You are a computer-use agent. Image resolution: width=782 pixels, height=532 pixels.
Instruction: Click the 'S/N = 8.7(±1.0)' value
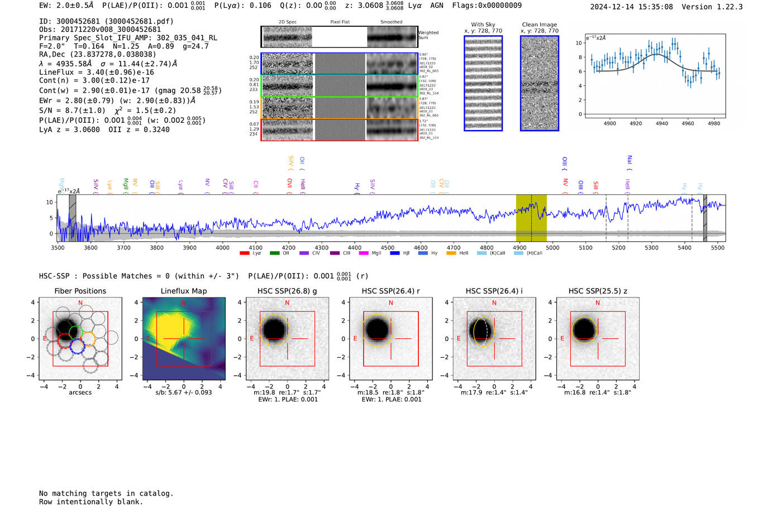tap(72, 111)
